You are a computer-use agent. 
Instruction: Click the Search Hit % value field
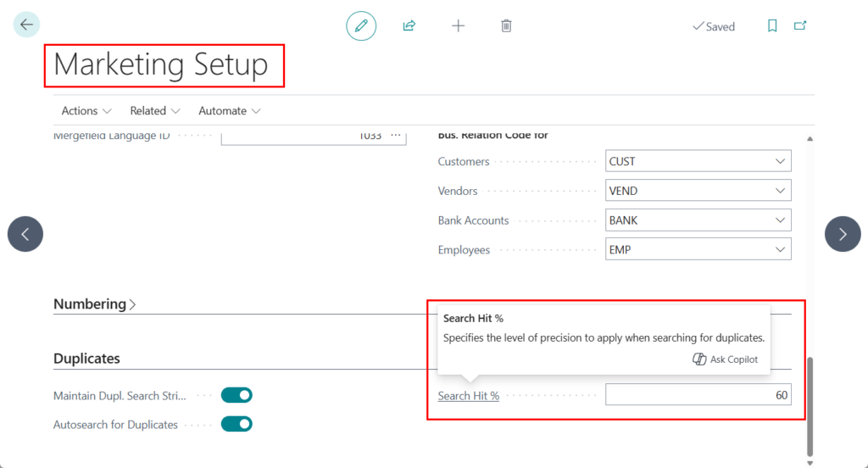(698, 395)
